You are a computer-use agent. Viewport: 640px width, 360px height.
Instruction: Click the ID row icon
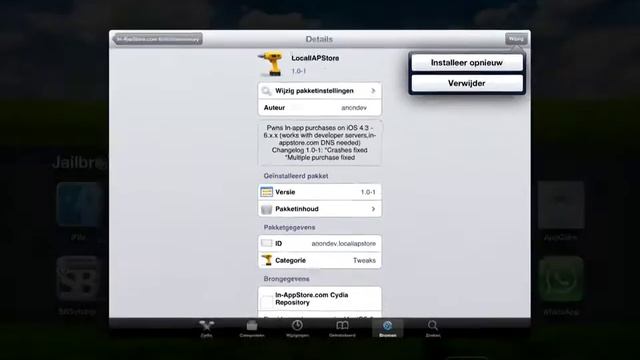[x=267, y=243]
